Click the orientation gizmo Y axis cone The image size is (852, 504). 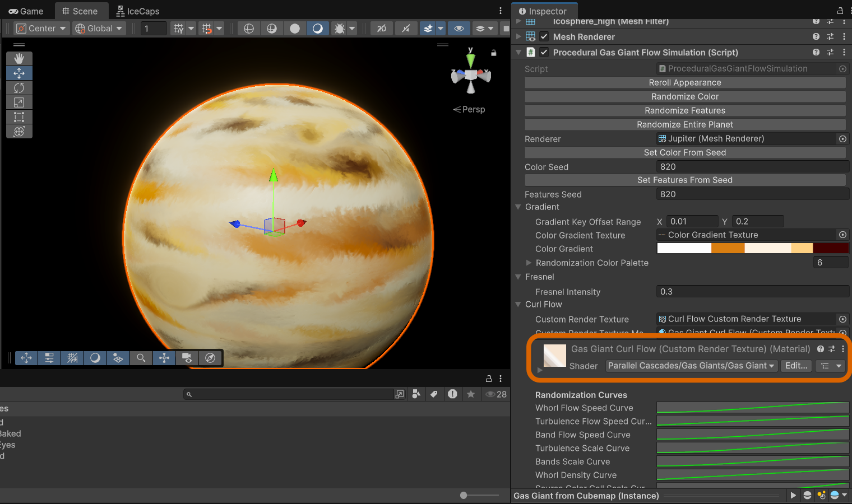click(471, 60)
